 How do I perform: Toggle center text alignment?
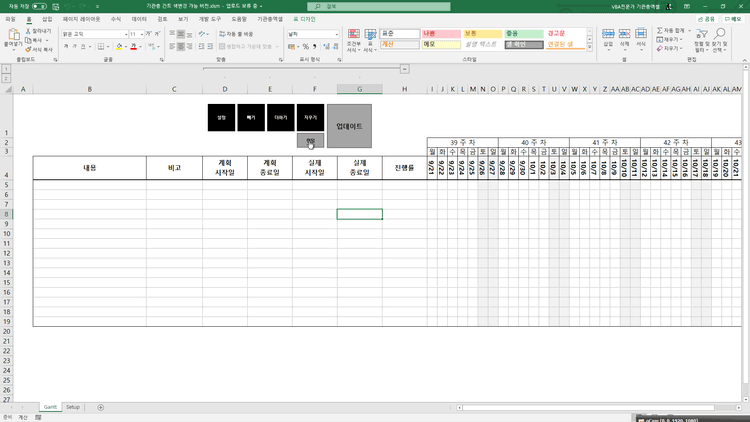pyautogui.click(x=181, y=46)
